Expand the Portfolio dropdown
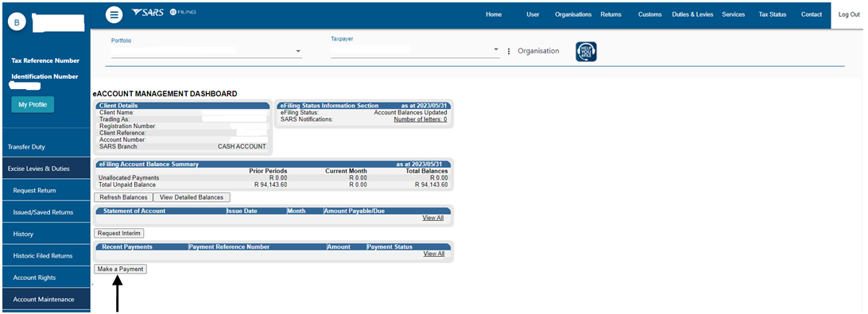868x314 pixels. tap(206, 51)
